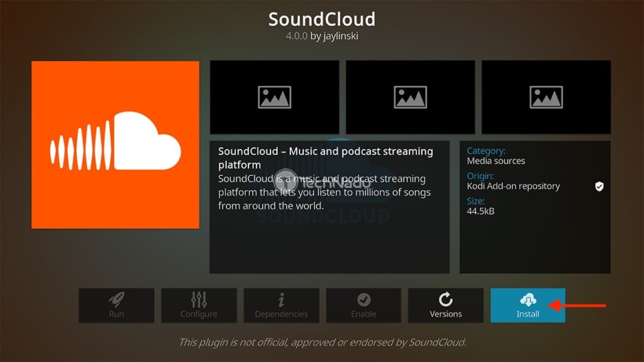644x362 pixels.
Task: Open the first screenshot placeholder thumbnail
Action: [274, 97]
